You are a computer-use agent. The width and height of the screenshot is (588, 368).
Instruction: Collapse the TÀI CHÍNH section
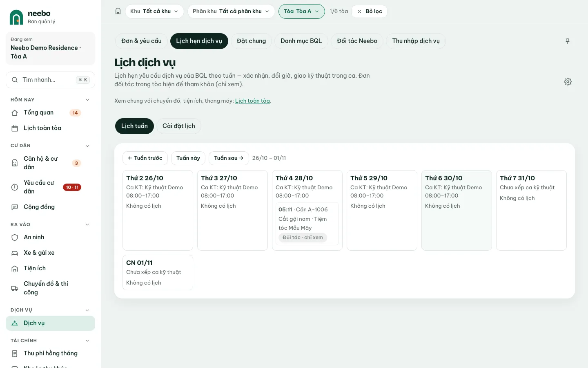[x=87, y=341]
